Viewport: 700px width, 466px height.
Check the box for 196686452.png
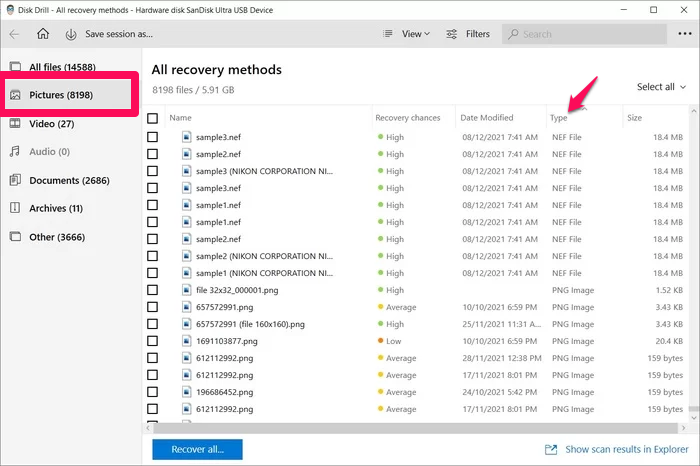[153, 392]
